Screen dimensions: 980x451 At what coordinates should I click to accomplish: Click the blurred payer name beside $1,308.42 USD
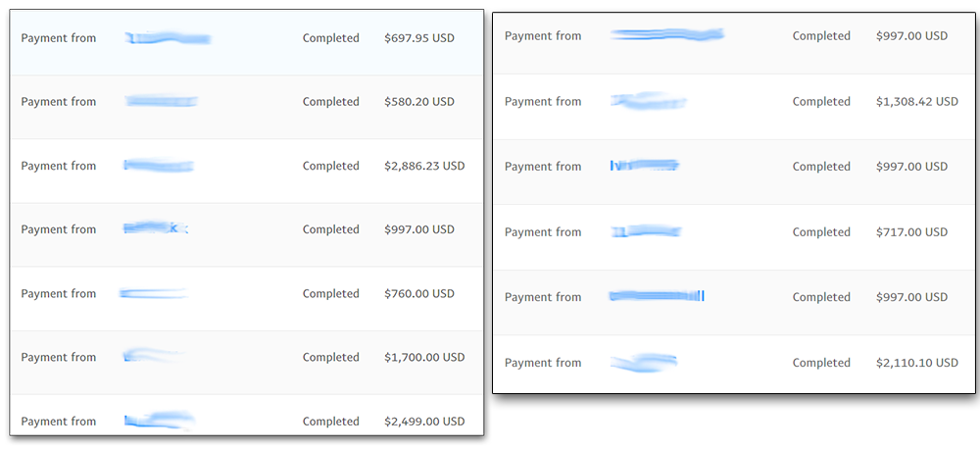click(648, 101)
